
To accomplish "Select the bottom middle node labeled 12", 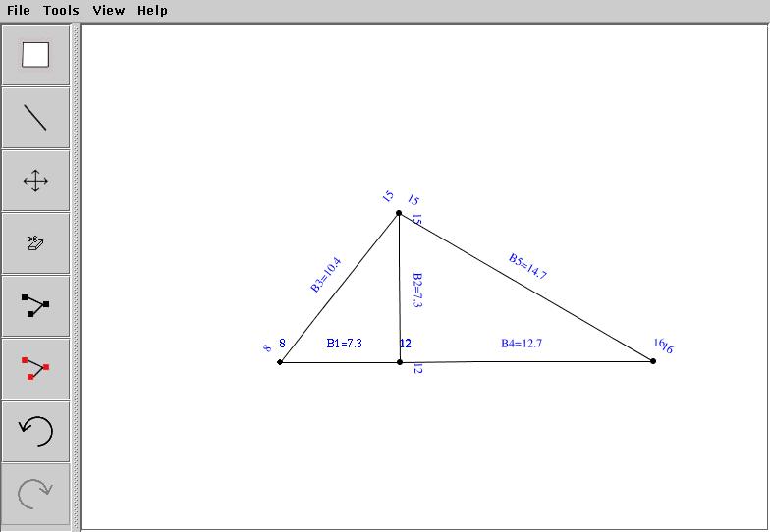I will coord(400,362).
